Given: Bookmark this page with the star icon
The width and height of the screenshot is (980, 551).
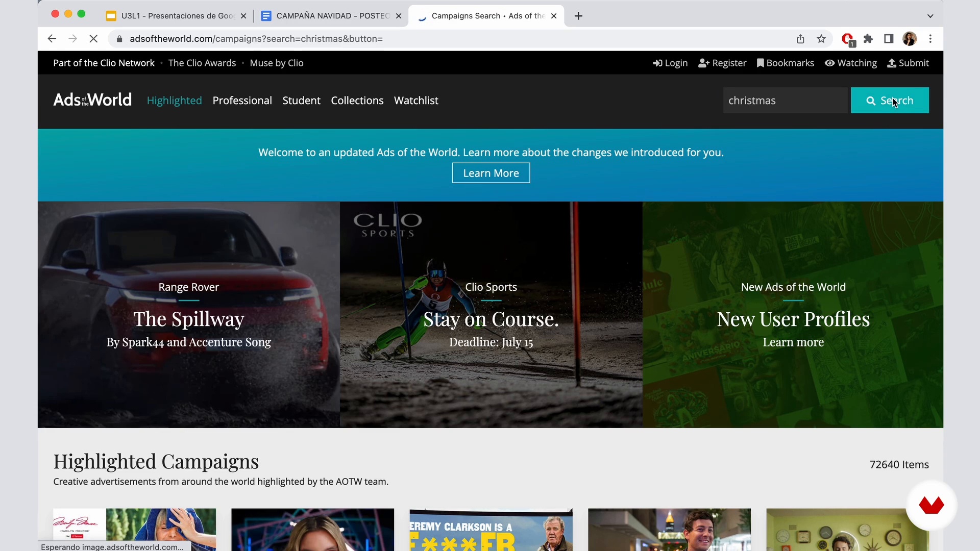Looking at the screenshot, I should [x=821, y=39].
